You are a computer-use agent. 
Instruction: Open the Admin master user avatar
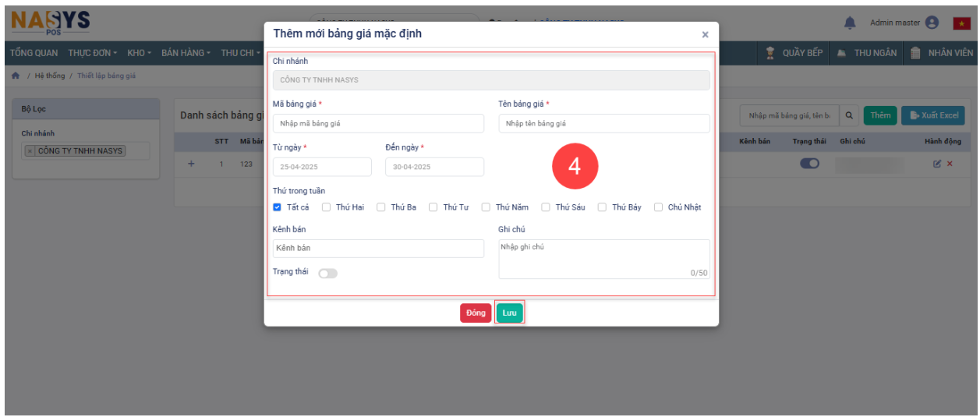click(932, 23)
